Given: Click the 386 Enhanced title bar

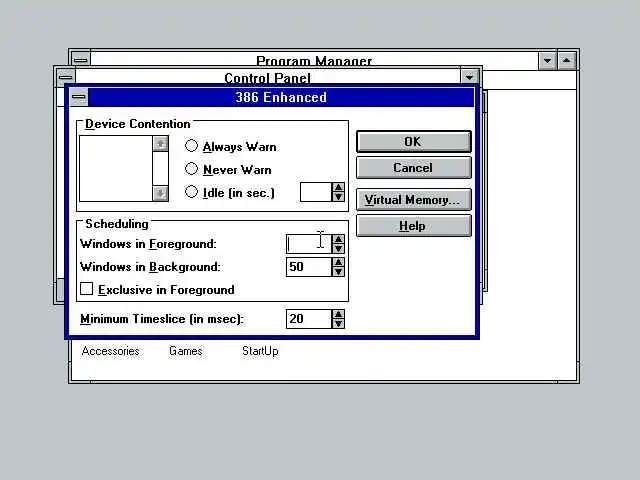Looking at the screenshot, I should click(281, 97).
